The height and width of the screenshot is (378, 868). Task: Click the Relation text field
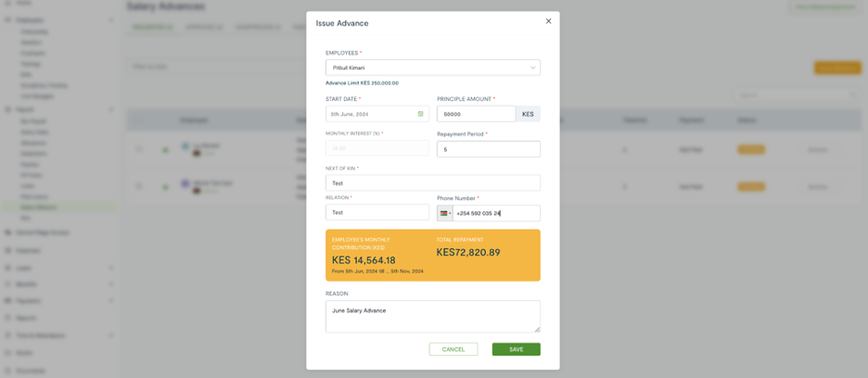[377, 212]
